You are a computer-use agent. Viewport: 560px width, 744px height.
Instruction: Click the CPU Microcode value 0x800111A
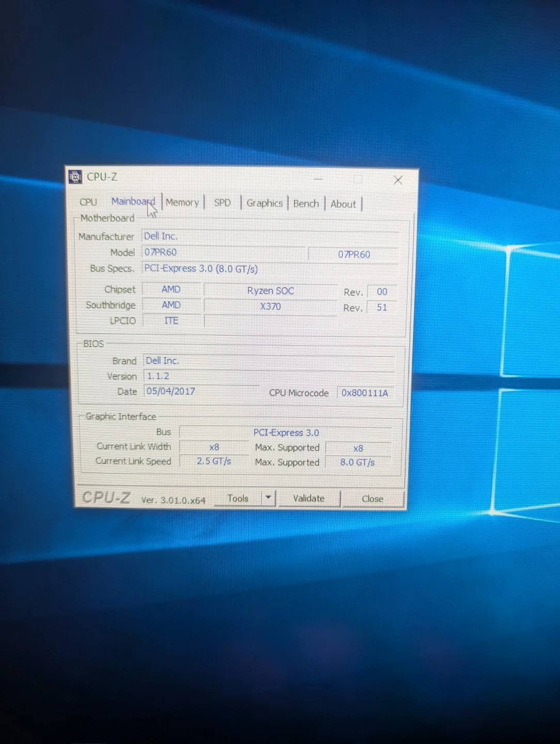pyautogui.click(x=365, y=393)
